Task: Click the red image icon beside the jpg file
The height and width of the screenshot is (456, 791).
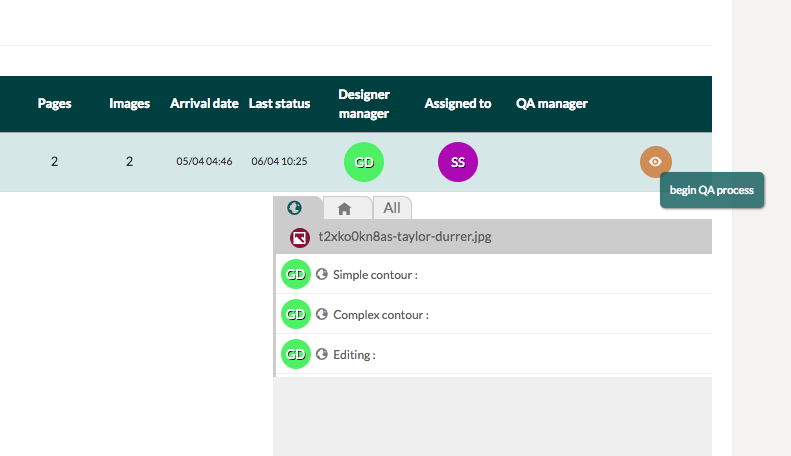Action: point(299,237)
